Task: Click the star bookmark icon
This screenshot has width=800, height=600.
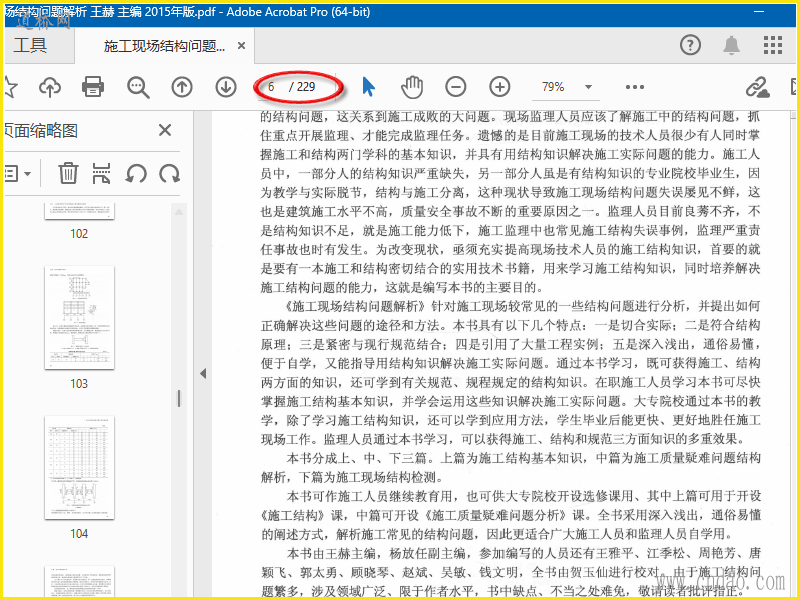Action: tap(10, 87)
